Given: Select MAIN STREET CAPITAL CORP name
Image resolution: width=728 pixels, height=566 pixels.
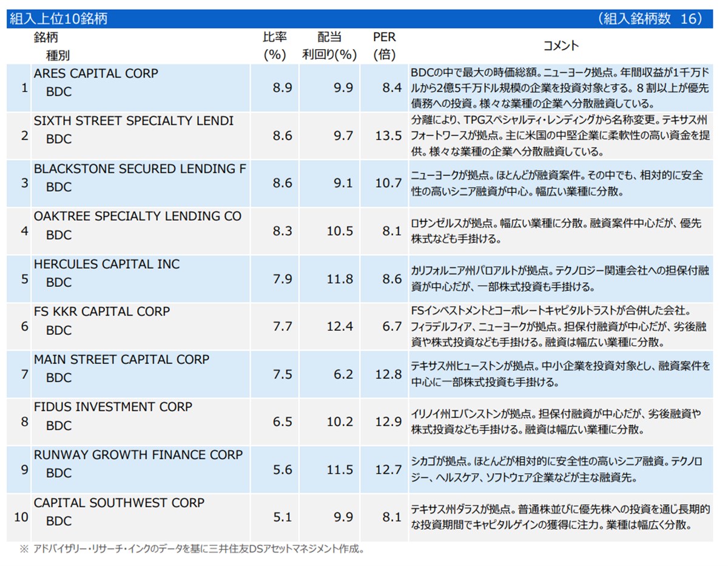Looking at the screenshot, I should pos(121,359).
